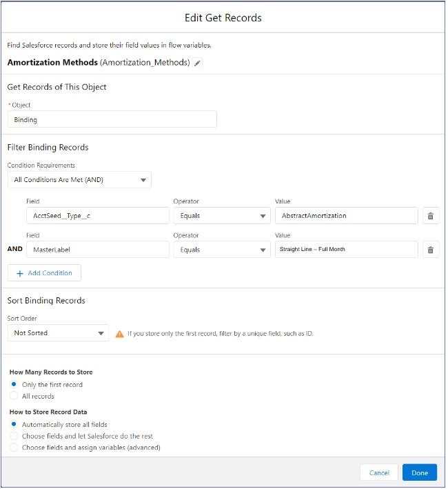Select 'Choose fields and let Salesforce do the rest'
Viewport: 448px width, 489px height.
pyautogui.click(x=14, y=436)
